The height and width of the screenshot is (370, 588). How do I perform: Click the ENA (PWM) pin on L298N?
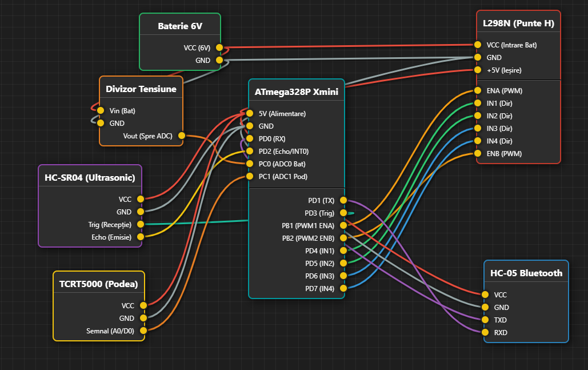(x=477, y=90)
